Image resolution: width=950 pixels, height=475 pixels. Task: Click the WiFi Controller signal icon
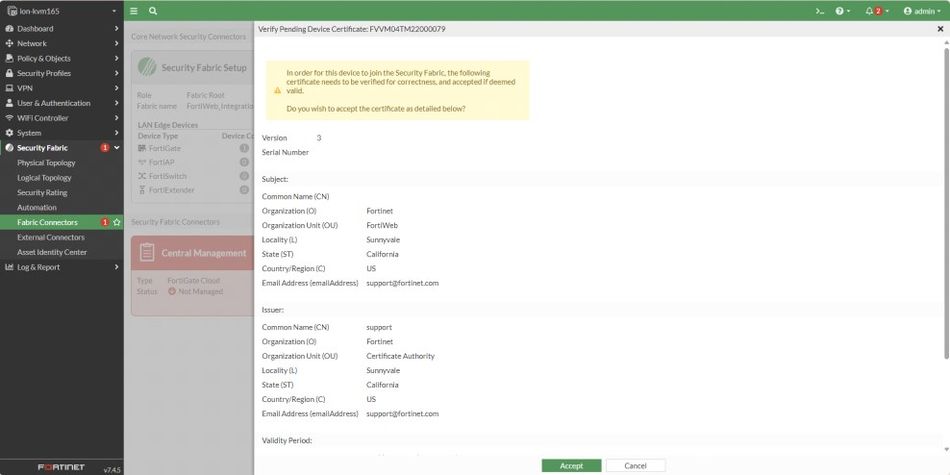pos(9,118)
